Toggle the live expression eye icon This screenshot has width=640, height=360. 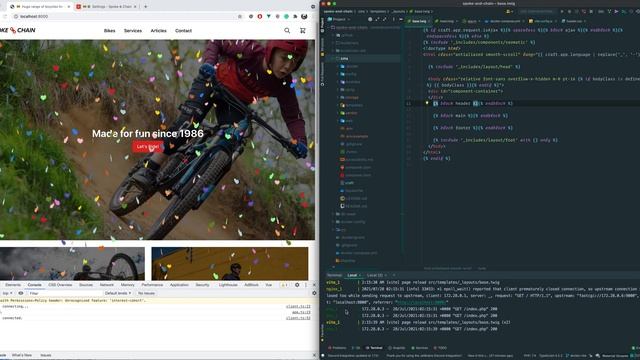(21, 293)
